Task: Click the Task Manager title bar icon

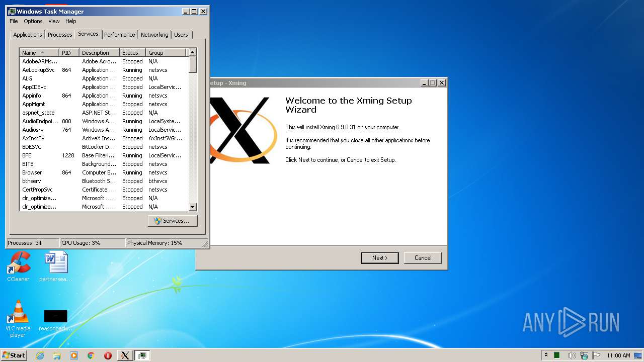Action: click(12, 11)
